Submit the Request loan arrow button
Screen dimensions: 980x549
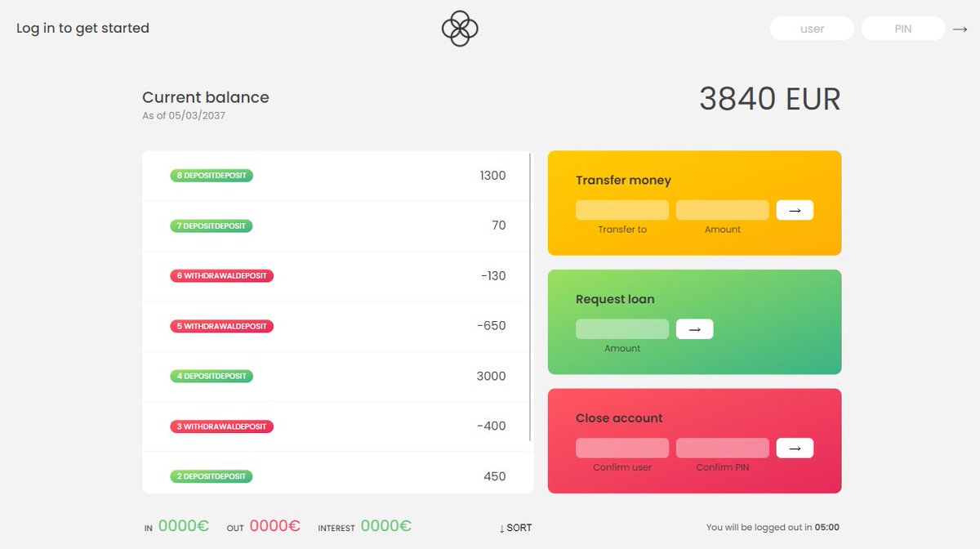tap(695, 329)
